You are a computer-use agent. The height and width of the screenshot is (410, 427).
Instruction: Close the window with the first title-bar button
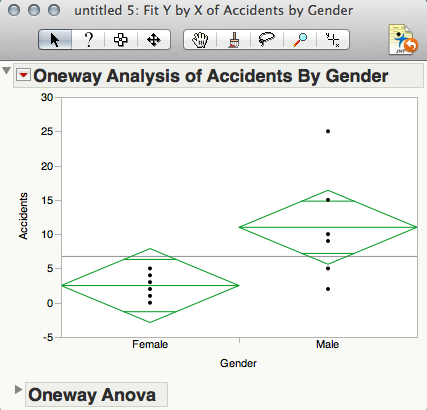tap(14, 10)
